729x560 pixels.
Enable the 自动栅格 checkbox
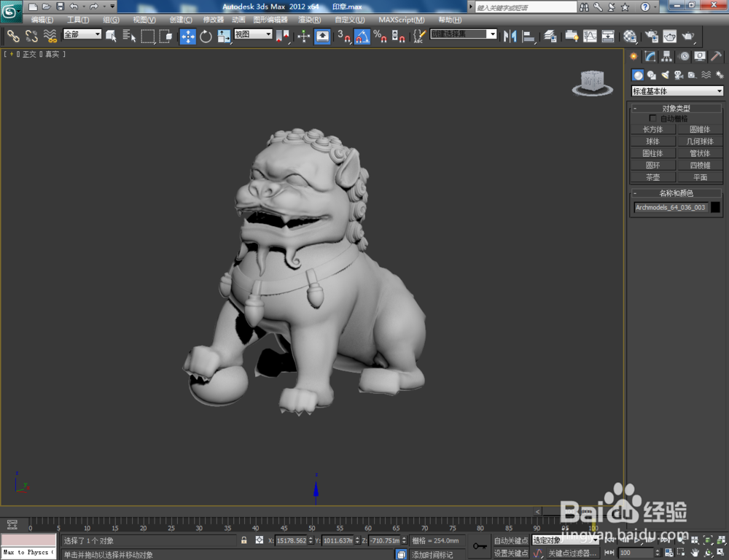(652, 118)
